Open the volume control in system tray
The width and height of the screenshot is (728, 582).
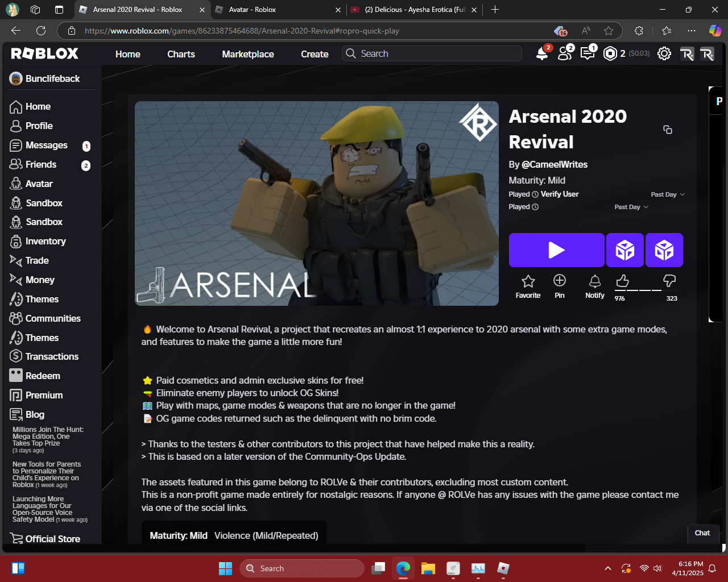coord(658,568)
